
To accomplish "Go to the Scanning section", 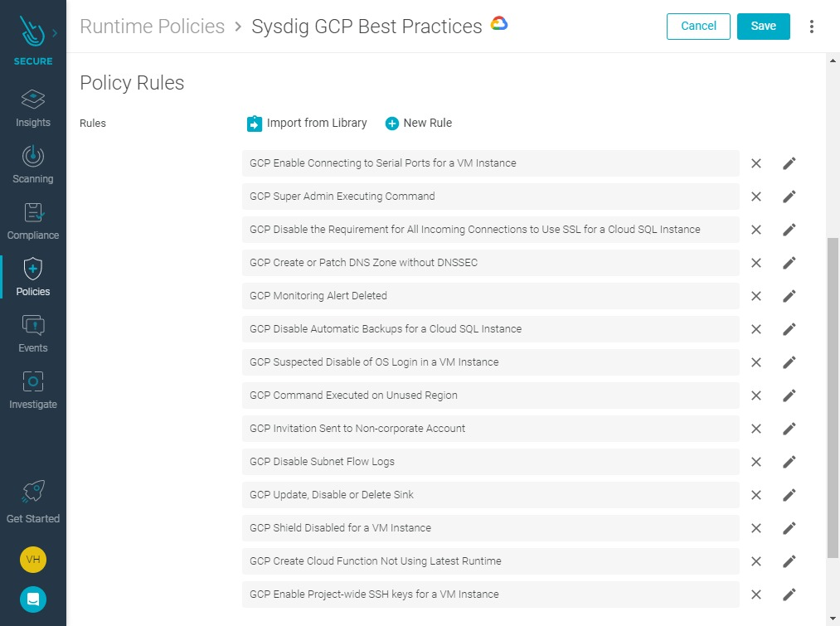I will 32,165.
